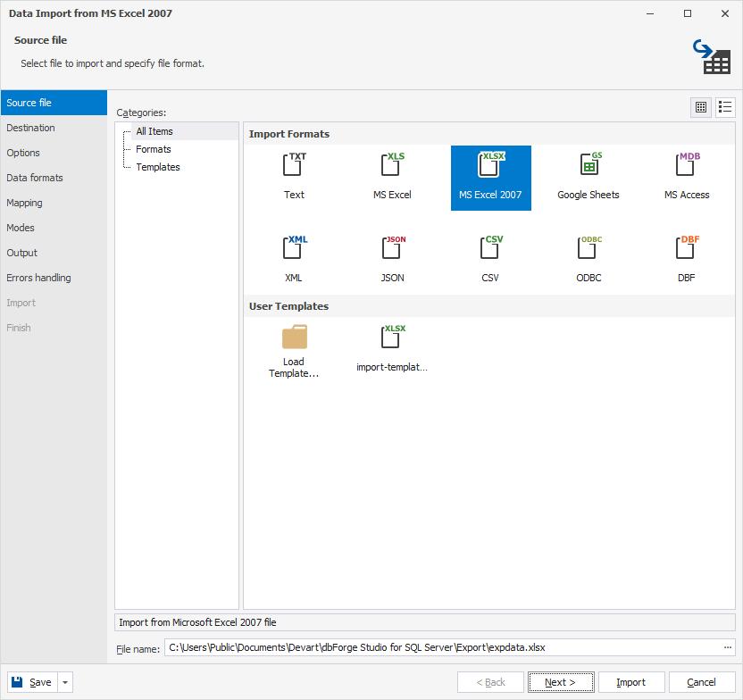Choose the Google Sheets import format
Image resolution: width=743 pixels, height=700 pixels.
589,178
